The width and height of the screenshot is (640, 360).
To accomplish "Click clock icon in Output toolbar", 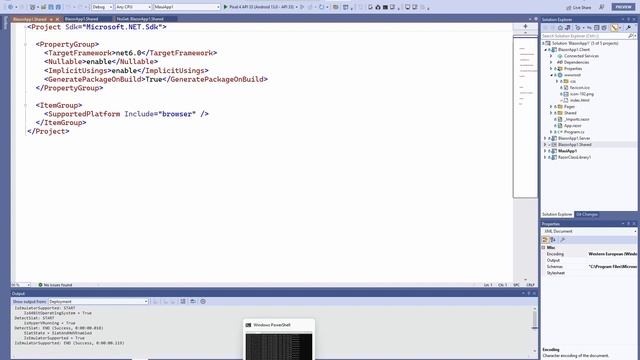I will (x=203, y=301).
